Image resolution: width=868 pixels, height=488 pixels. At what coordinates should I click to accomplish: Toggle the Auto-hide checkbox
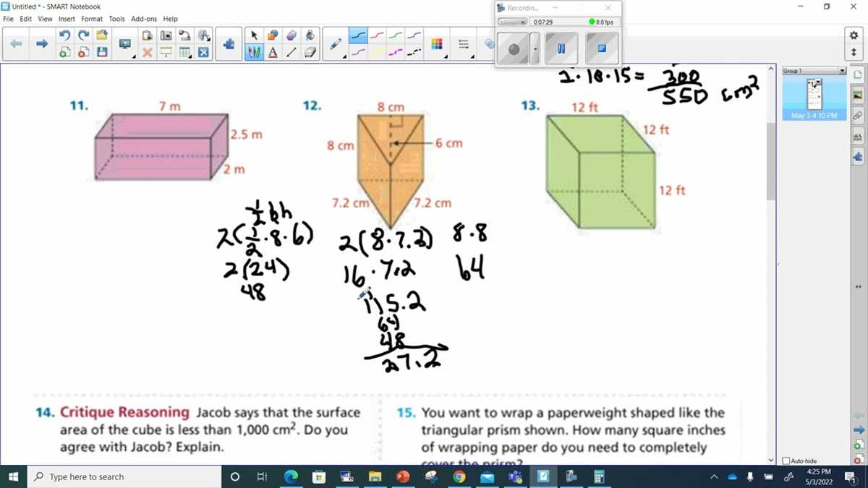(787, 461)
